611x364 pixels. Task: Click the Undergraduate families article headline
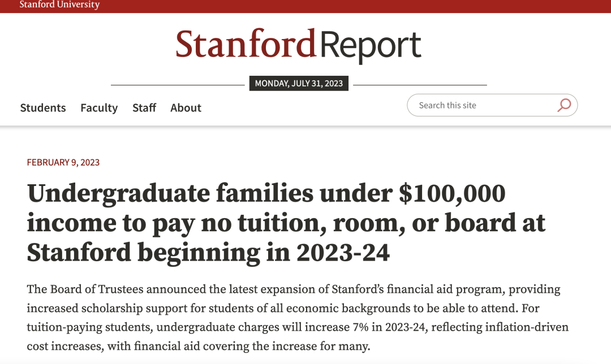[286, 223]
